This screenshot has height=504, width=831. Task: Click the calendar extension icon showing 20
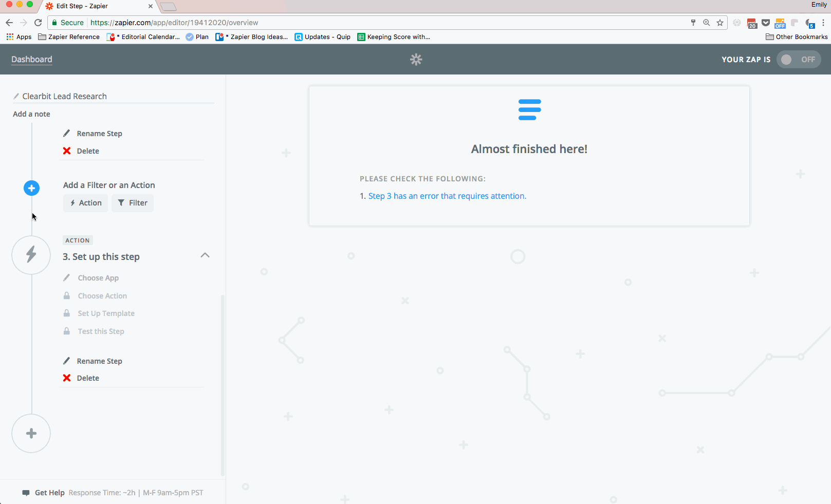(752, 23)
